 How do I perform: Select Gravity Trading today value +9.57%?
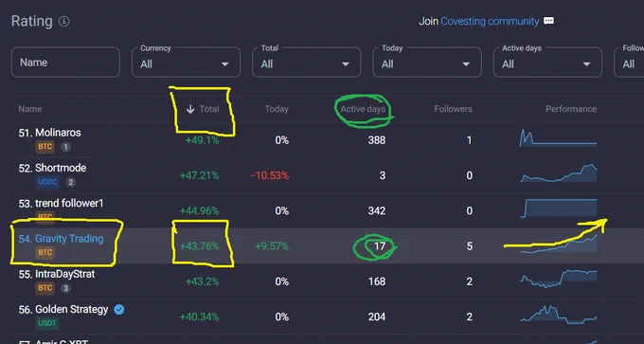tap(272, 246)
